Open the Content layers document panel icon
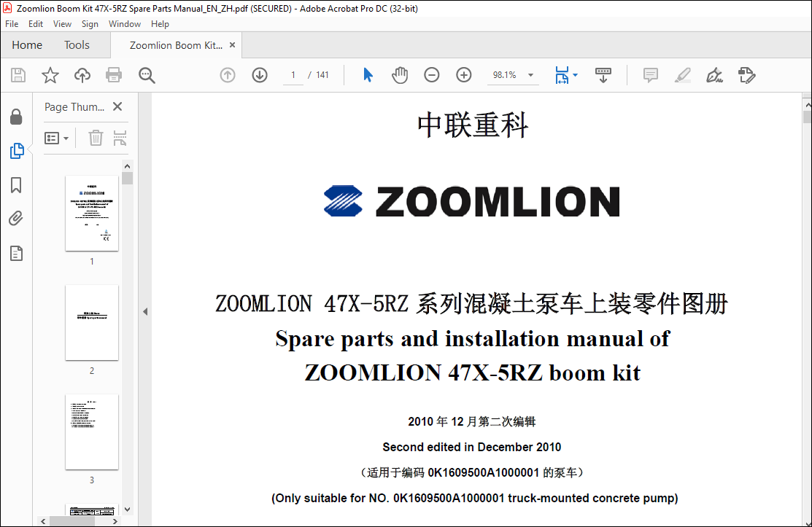 [16, 254]
